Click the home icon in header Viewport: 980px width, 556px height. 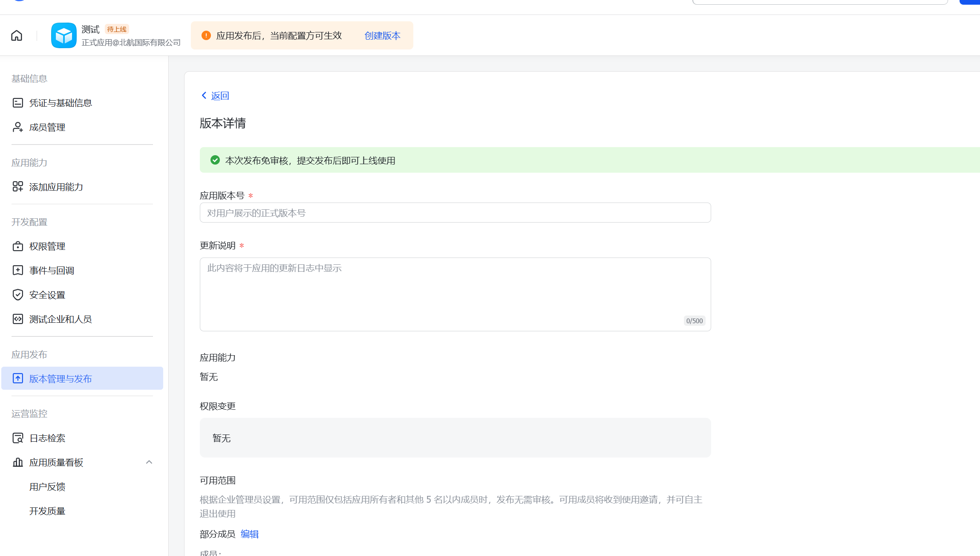(17, 35)
